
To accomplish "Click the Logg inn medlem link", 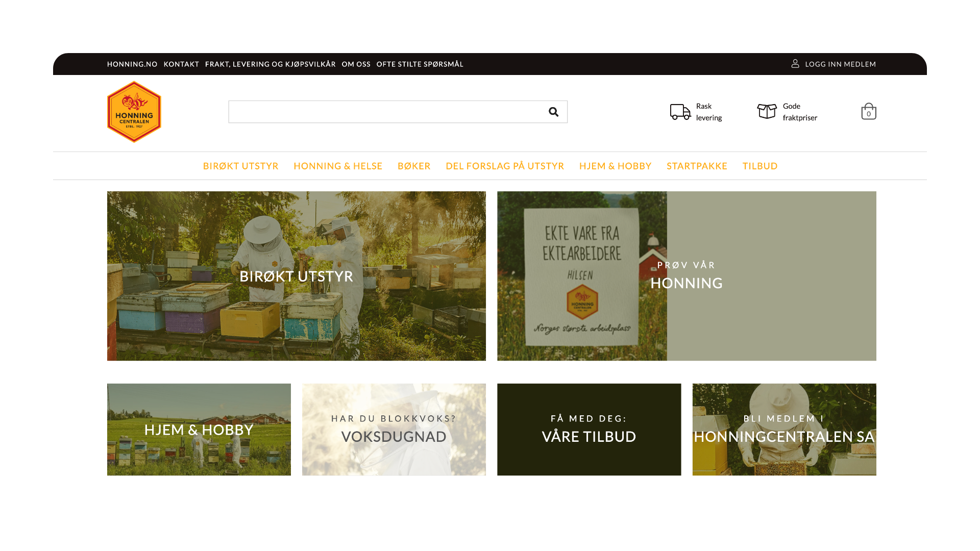I will [x=840, y=64].
